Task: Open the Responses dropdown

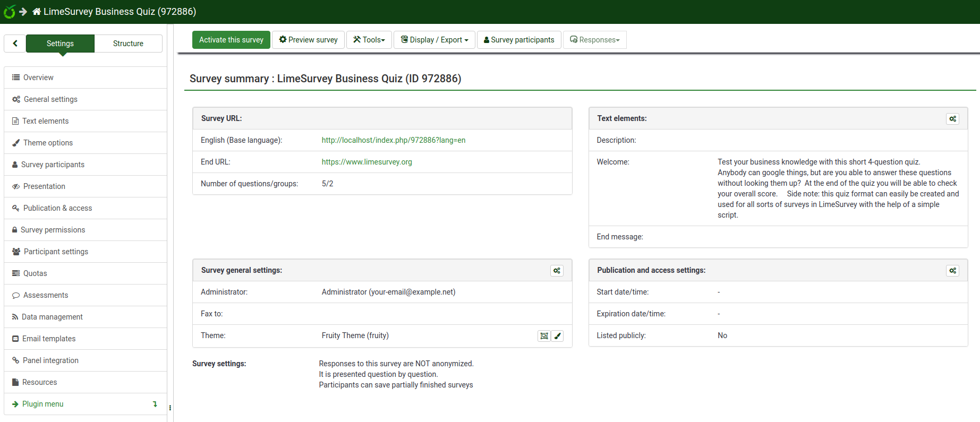Action: pos(594,40)
